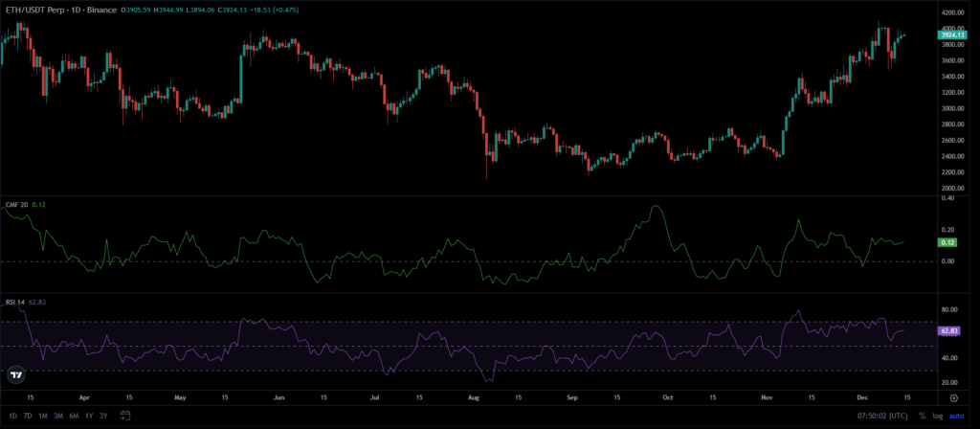This screenshot has width=980, height=429.
Task: Click the 3000.00 price axis label
Action: 950,108
